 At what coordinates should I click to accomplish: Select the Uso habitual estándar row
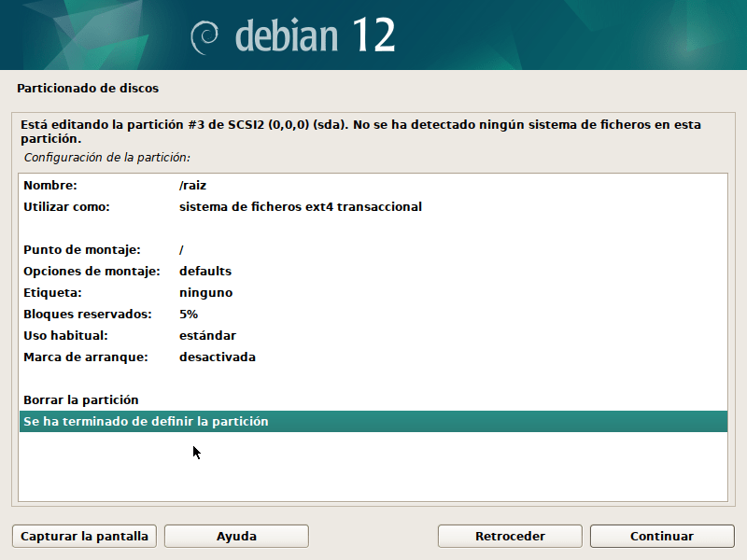tap(373, 335)
